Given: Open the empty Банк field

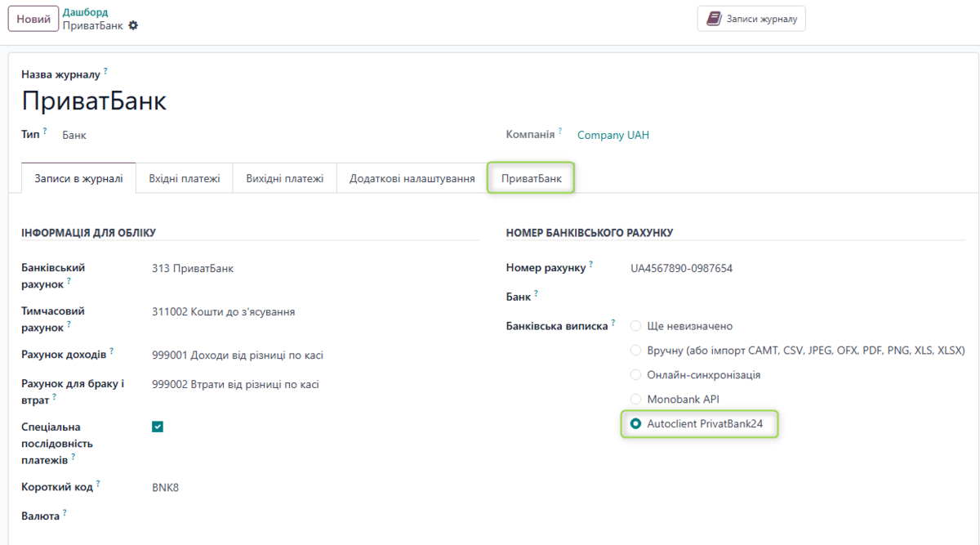Looking at the screenshot, I should point(798,297).
